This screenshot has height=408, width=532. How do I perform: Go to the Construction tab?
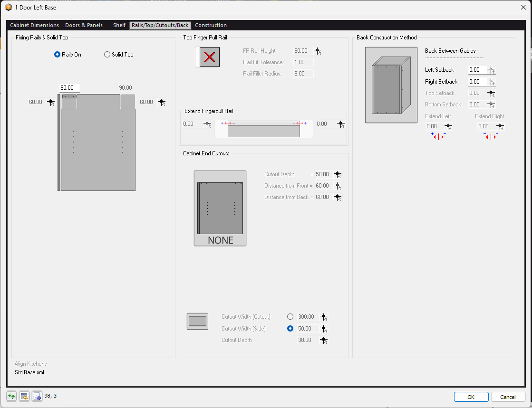[211, 26]
